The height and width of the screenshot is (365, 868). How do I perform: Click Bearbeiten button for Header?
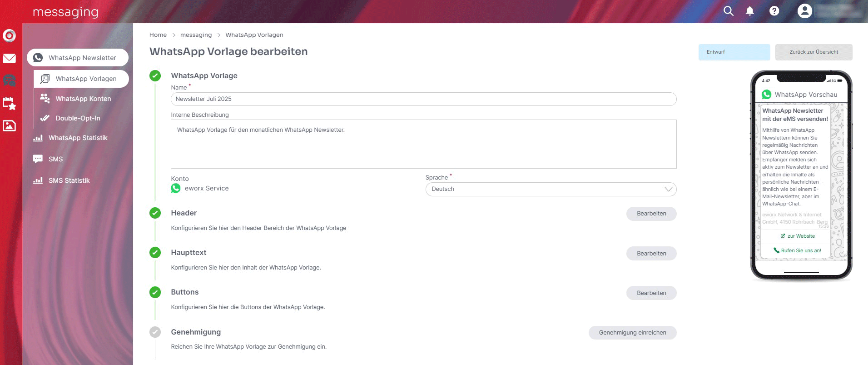(651, 214)
